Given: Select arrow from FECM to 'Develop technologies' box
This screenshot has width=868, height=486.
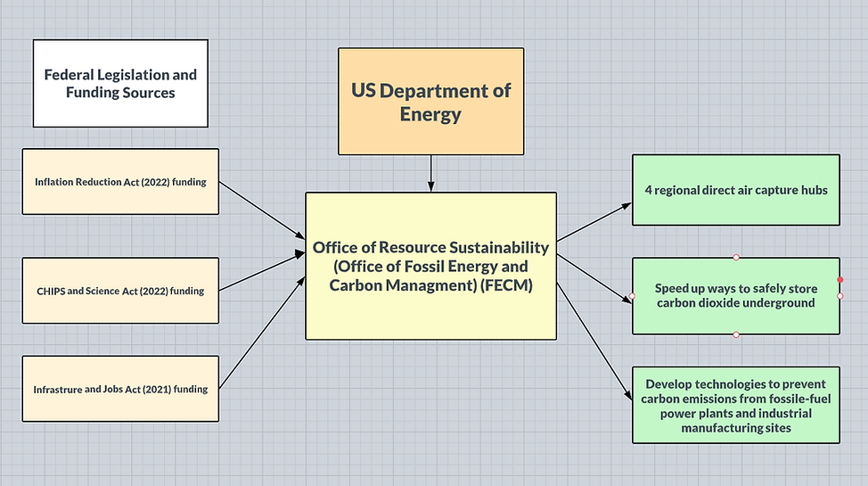Looking at the screenshot, I should click(x=594, y=341).
